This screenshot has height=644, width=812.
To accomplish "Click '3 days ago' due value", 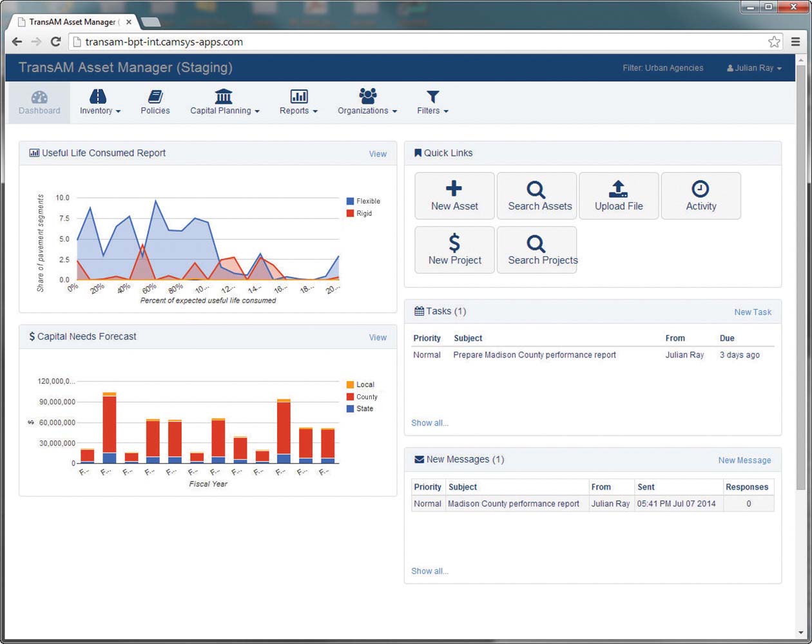I will click(740, 355).
